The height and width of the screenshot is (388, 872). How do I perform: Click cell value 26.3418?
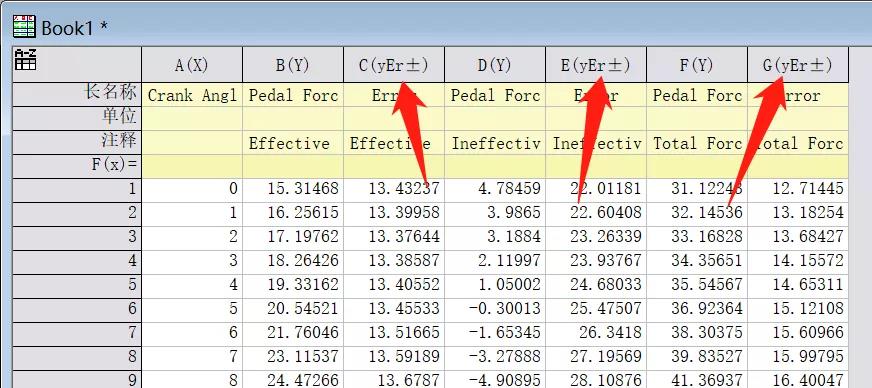tap(596, 334)
